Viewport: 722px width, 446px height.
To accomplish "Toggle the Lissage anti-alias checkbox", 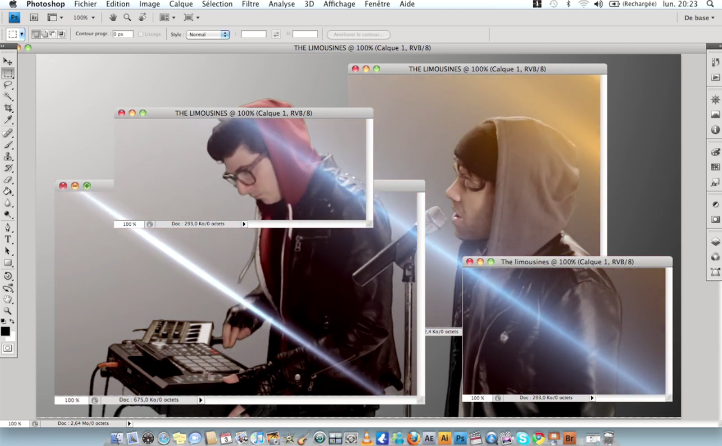I will pyautogui.click(x=141, y=35).
